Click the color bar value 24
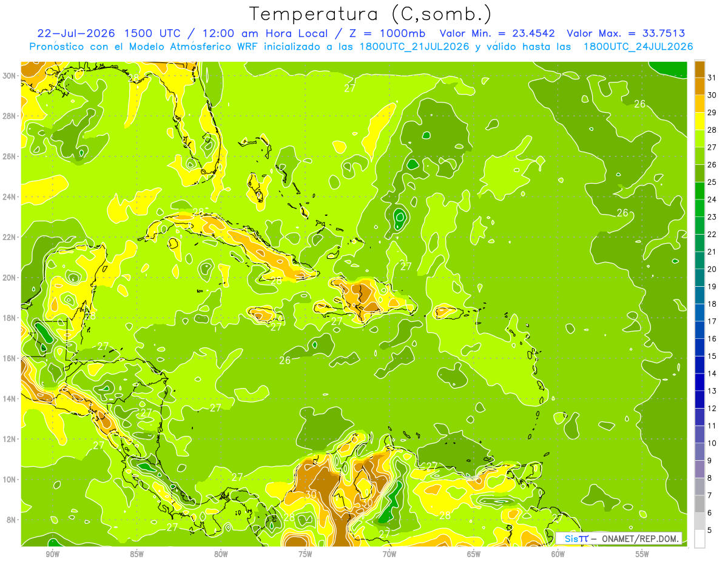This screenshot has width=728, height=562. click(x=712, y=199)
